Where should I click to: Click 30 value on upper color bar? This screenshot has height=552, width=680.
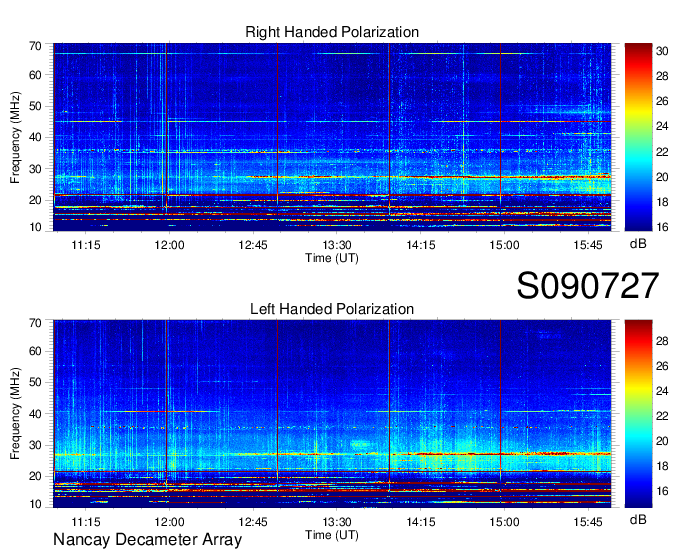(x=662, y=51)
